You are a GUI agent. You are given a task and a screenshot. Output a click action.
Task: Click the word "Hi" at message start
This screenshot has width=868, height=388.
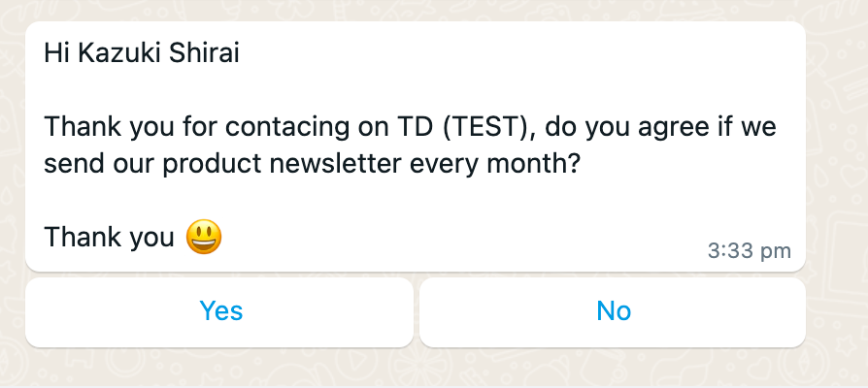56,52
